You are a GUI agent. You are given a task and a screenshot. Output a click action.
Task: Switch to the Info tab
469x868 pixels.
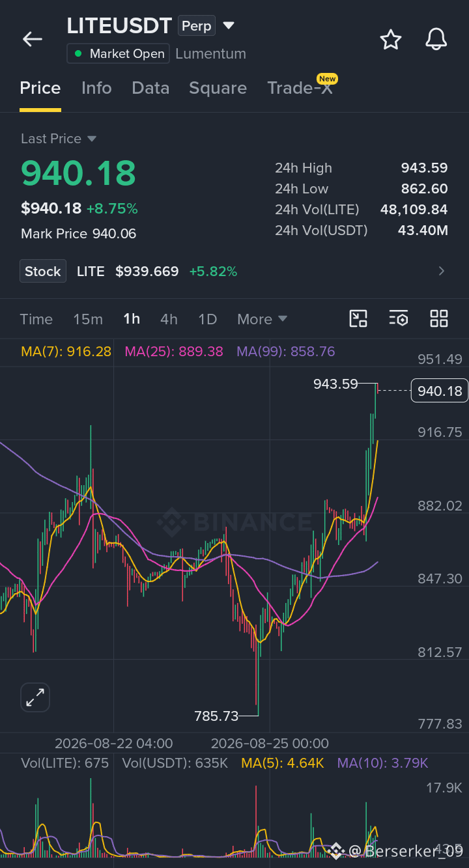96,88
